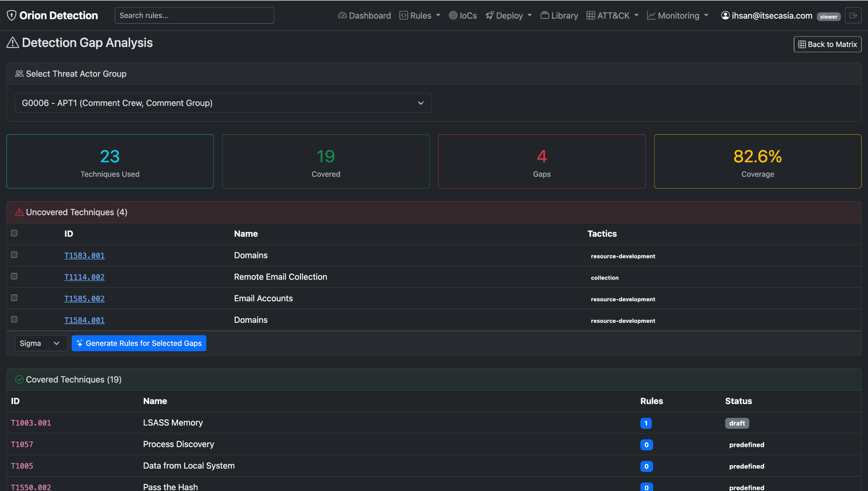The image size is (868, 491).
Task: Go to the Dashboard page
Action: click(364, 16)
